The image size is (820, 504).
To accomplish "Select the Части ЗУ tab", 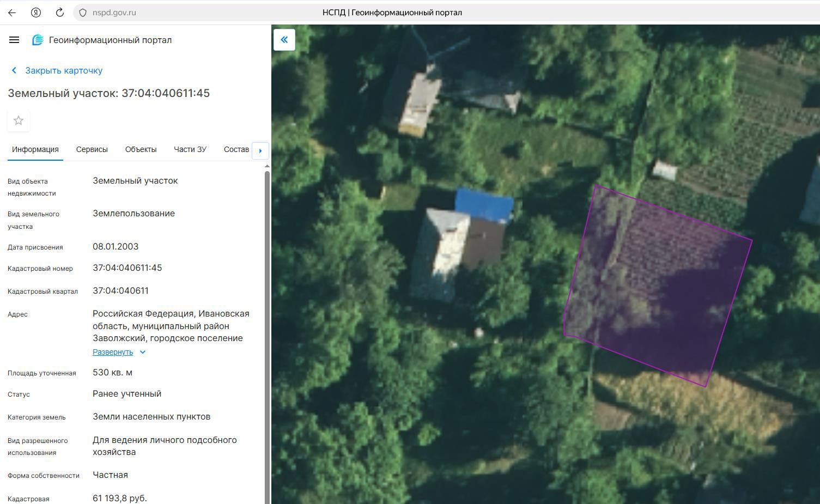I will tap(190, 149).
